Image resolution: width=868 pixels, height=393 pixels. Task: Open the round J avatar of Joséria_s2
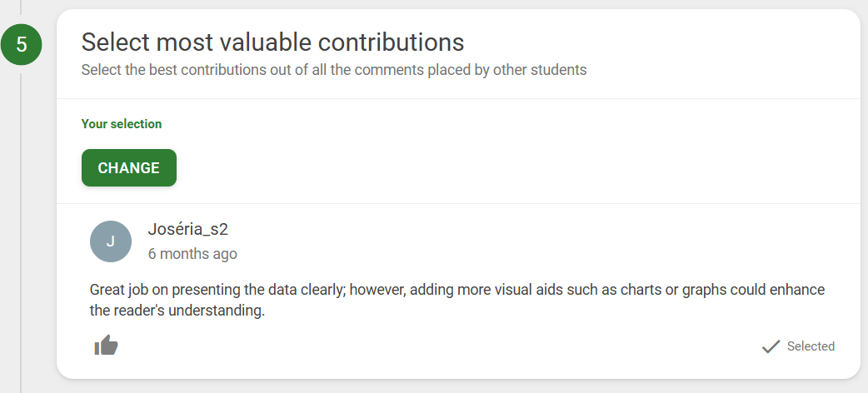(x=111, y=241)
